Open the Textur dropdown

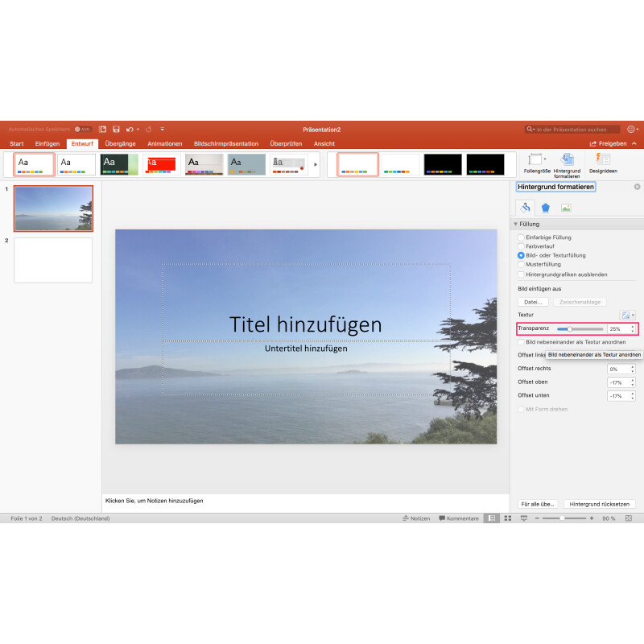coord(627,315)
